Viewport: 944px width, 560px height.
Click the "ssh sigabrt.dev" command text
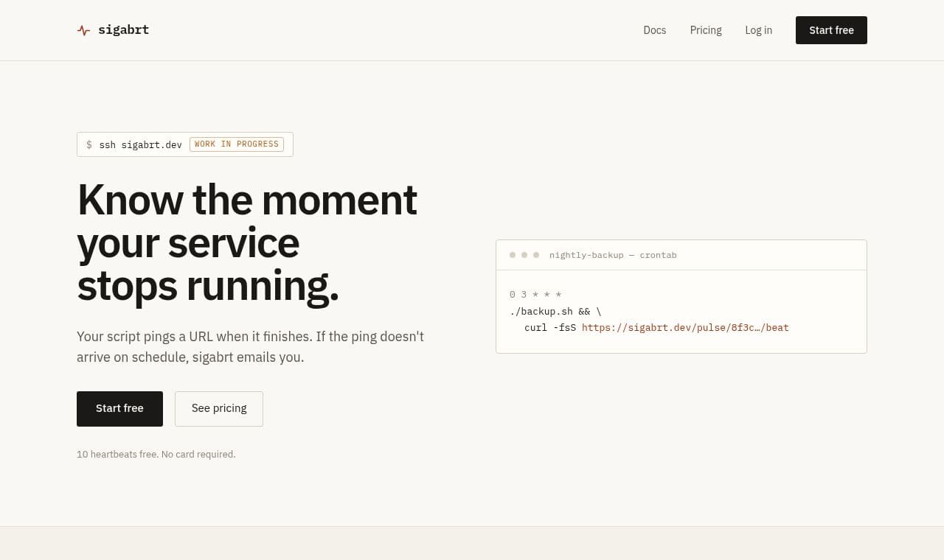click(140, 145)
